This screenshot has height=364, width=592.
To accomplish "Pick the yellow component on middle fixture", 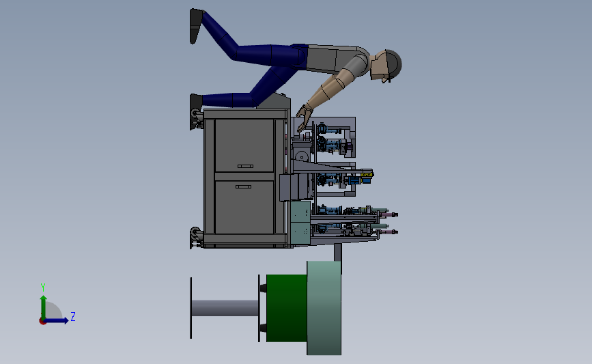I will [367, 174].
